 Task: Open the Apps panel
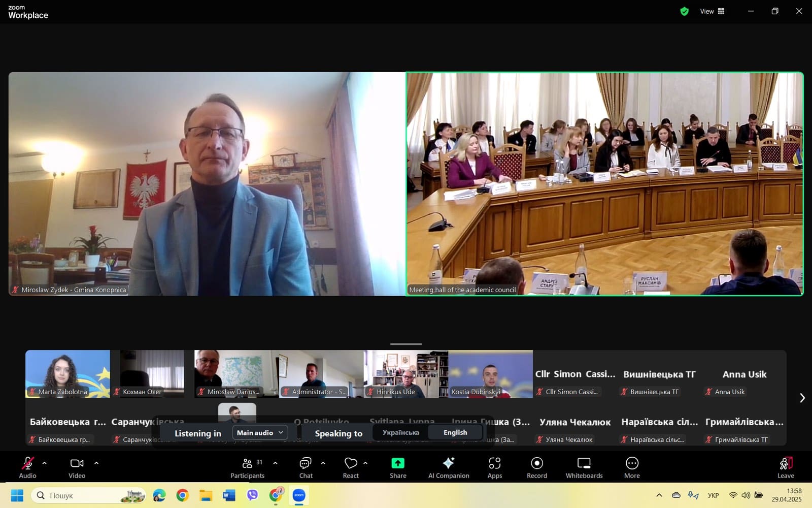[x=495, y=467]
